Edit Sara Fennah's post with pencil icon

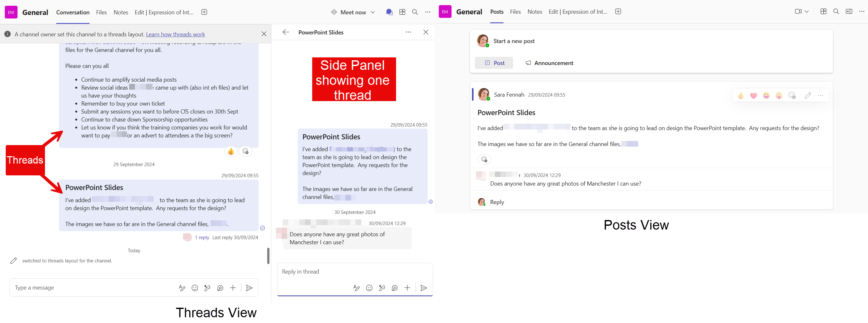point(808,96)
